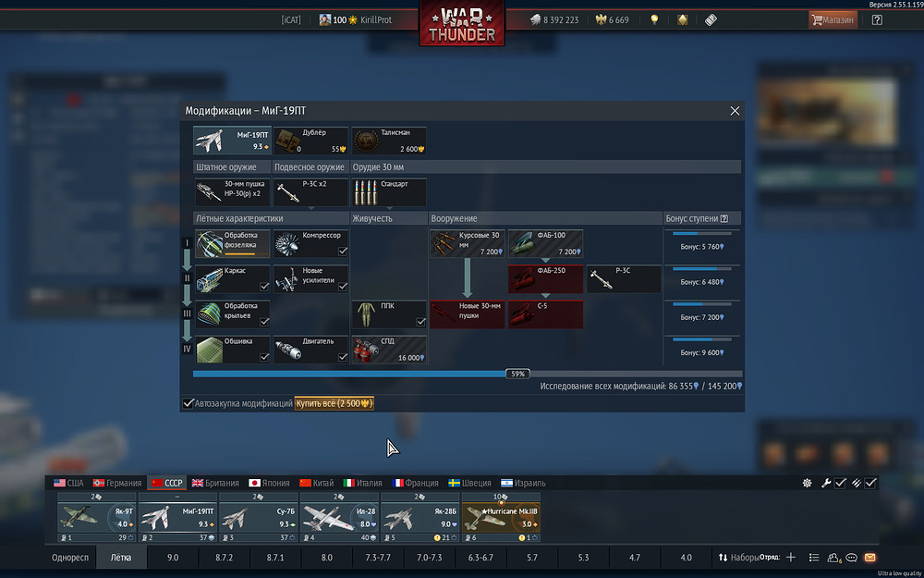Toggle auto-repair checkbox beside wrench icon
Screen dimensions: 924x578
tap(840, 483)
